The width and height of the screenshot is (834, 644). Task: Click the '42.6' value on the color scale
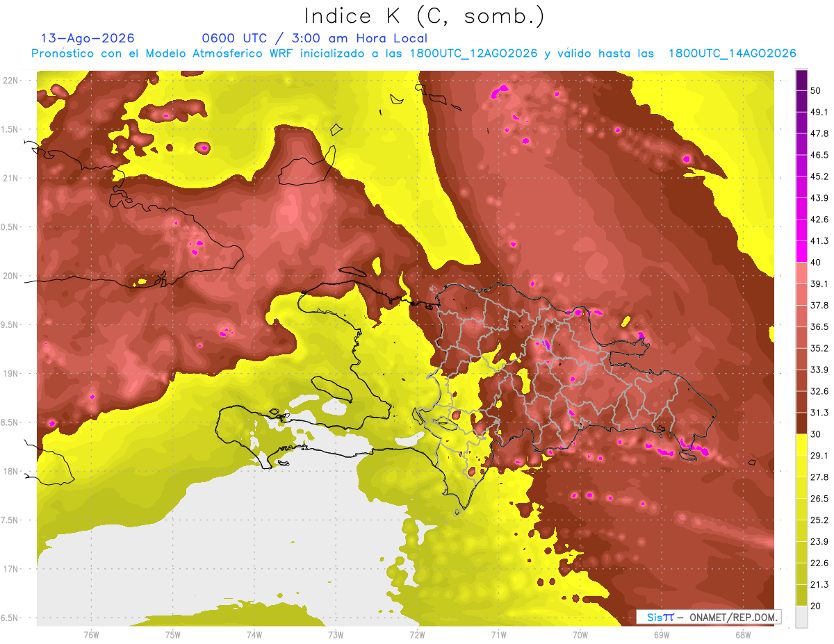819,220
